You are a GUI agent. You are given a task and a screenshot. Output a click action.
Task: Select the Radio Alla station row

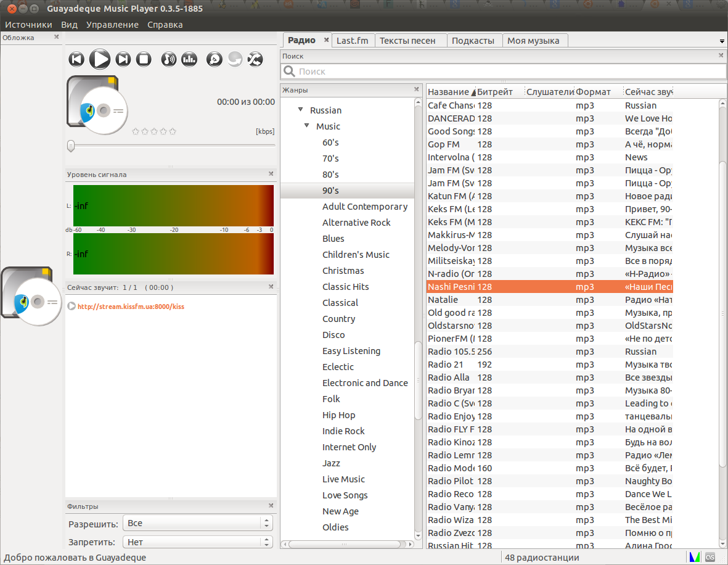coord(549,377)
